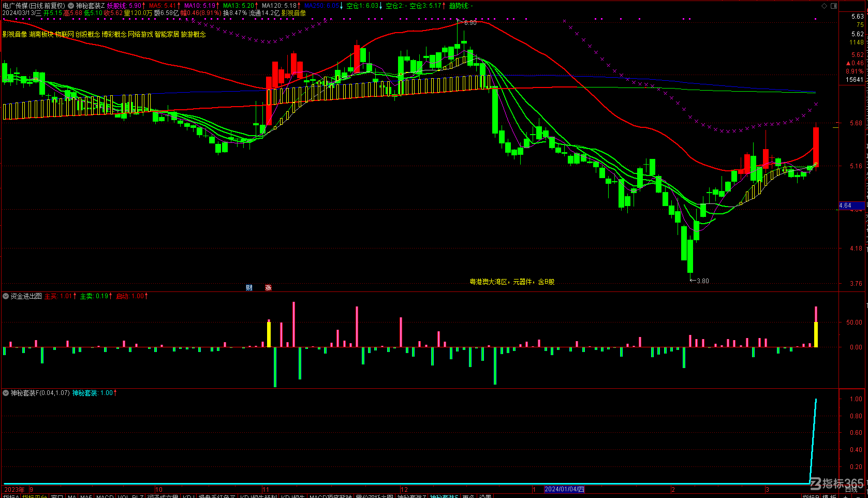Image resolution: width=868 pixels, height=498 pixels.
Task: Expand the 资金进出图 indicator dropdown arrow
Action: (x=6, y=296)
